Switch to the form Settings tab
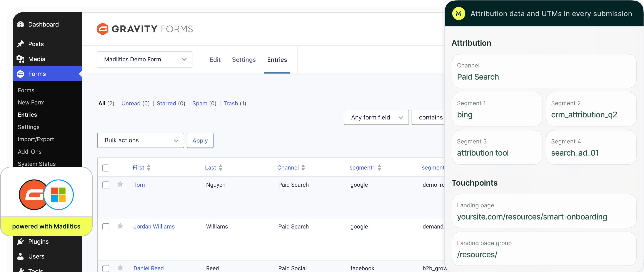The width and height of the screenshot is (644, 272). coord(244,60)
